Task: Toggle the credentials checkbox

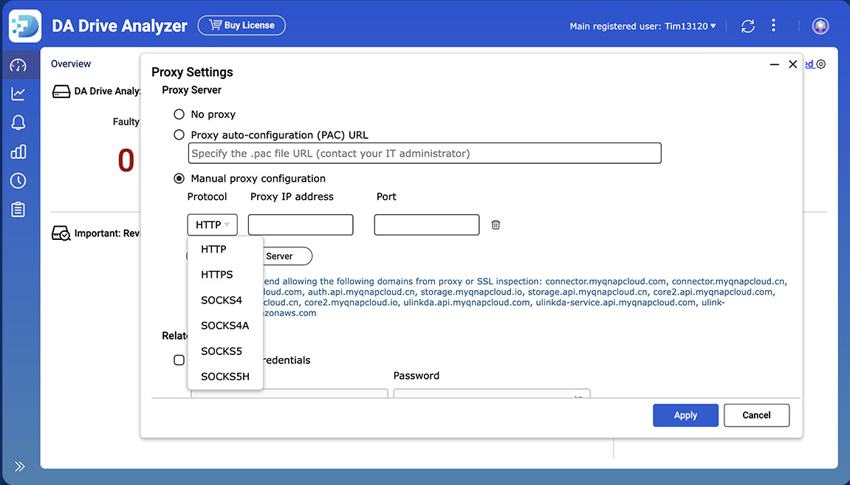Action: click(x=179, y=360)
